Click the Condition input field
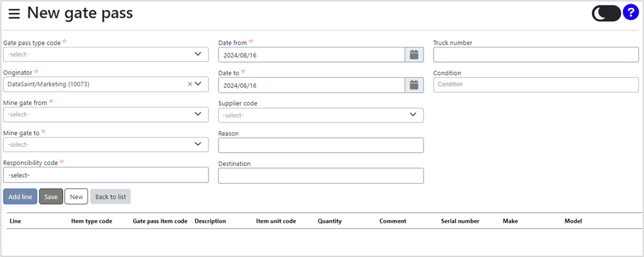Image resolution: width=644 pixels, height=257 pixels. (536, 84)
